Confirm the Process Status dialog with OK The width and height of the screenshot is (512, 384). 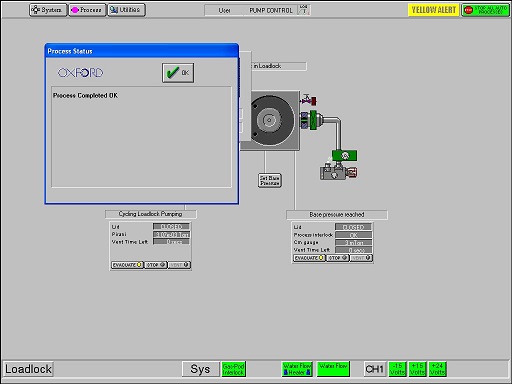[x=178, y=72]
